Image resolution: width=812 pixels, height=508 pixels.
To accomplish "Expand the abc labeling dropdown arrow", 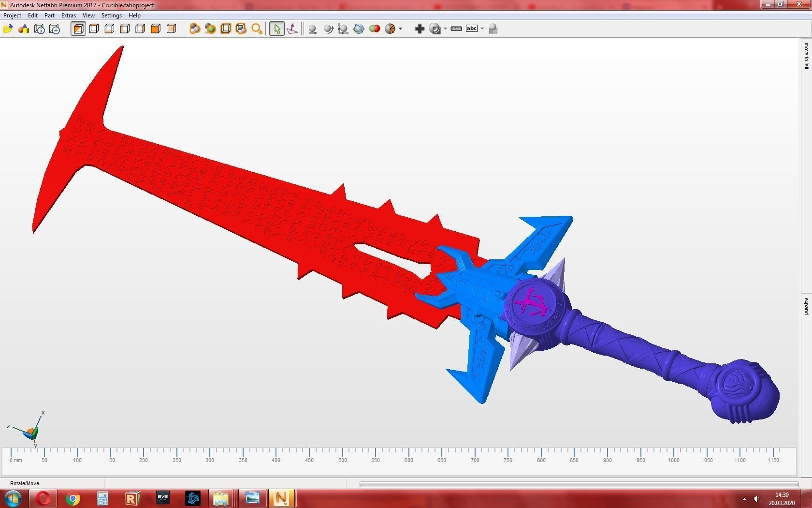I will [x=482, y=29].
